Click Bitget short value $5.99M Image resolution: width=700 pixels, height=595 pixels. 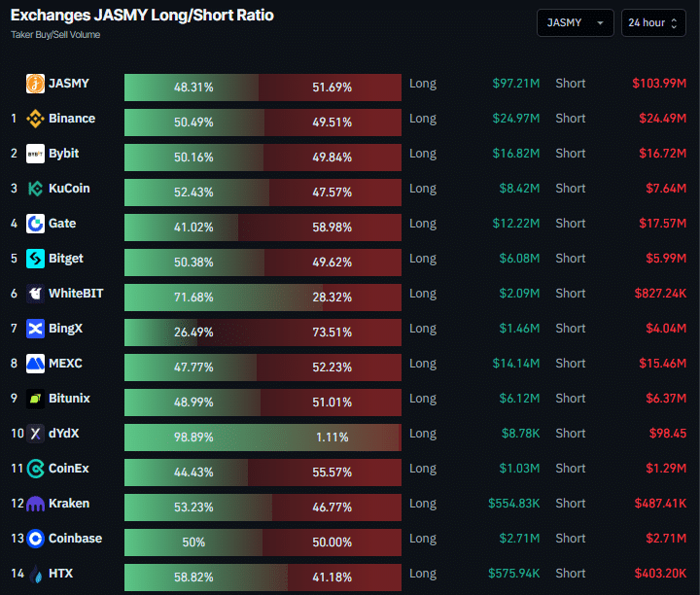(x=666, y=259)
